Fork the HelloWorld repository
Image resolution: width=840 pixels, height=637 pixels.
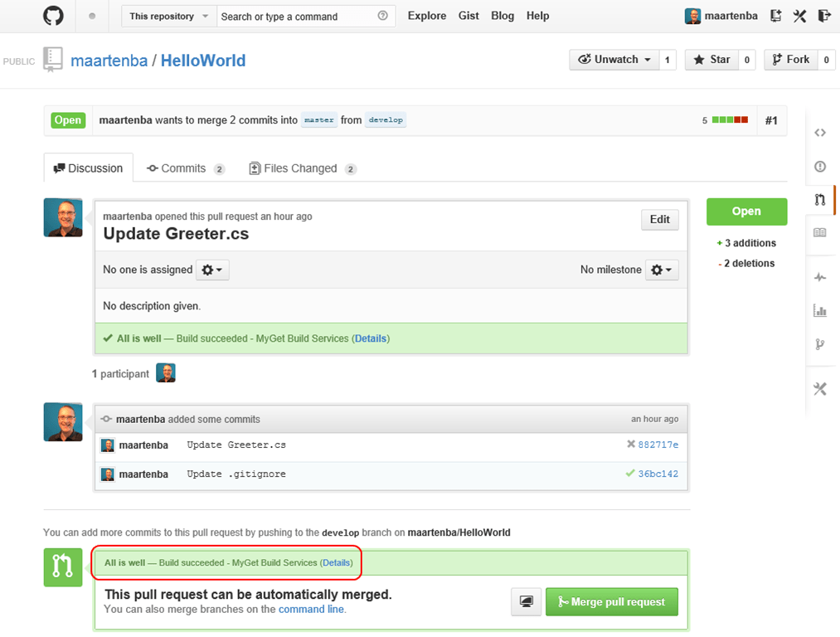click(x=794, y=59)
